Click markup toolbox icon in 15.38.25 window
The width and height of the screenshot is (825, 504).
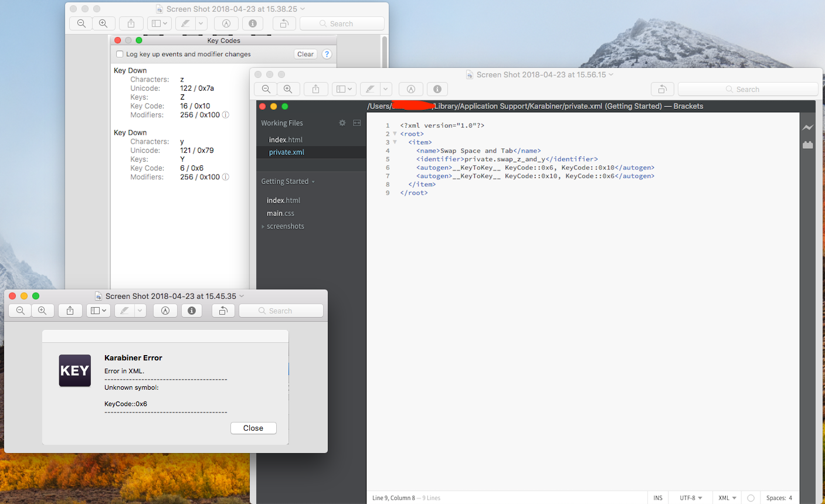pos(226,23)
